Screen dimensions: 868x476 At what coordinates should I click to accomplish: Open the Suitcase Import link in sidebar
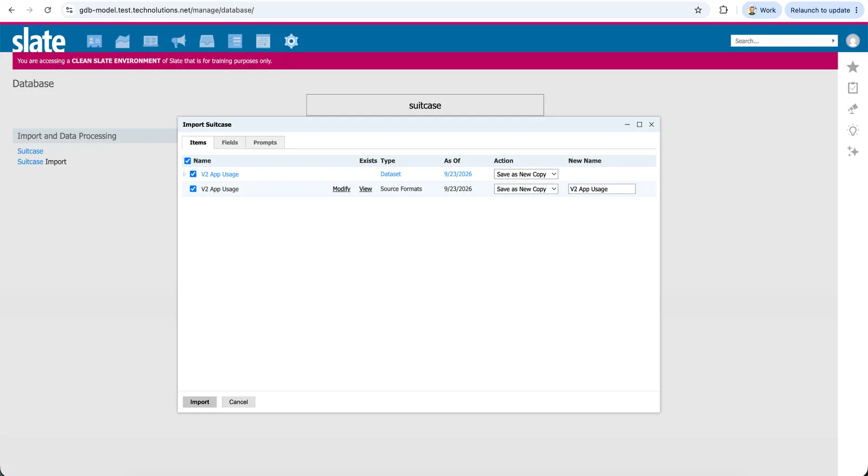(x=42, y=162)
